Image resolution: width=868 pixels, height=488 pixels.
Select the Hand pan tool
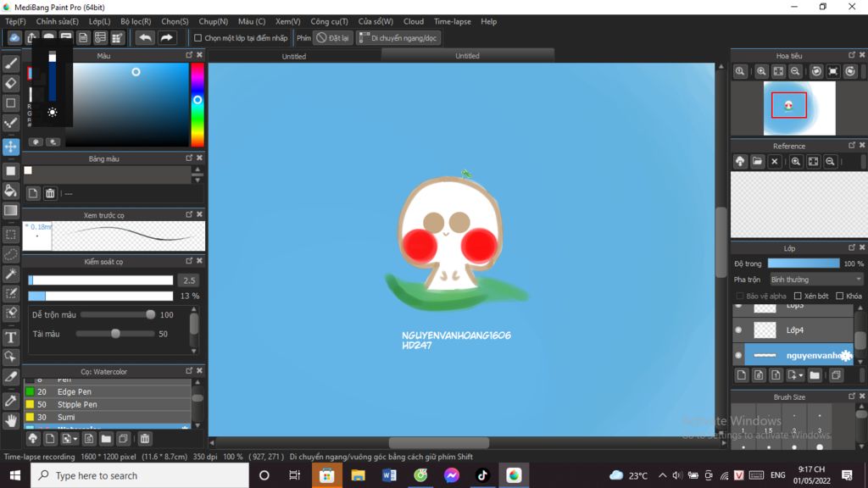(10, 421)
